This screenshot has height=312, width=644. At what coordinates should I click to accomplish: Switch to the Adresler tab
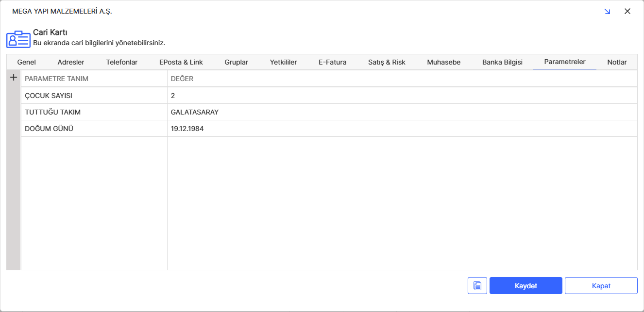tap(71, 62)
